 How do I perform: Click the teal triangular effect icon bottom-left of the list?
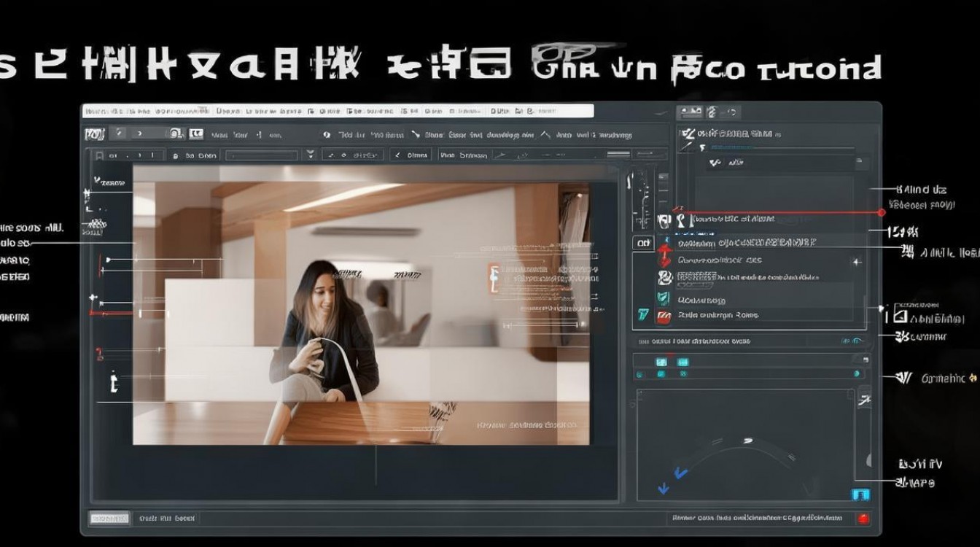[643, 314]
